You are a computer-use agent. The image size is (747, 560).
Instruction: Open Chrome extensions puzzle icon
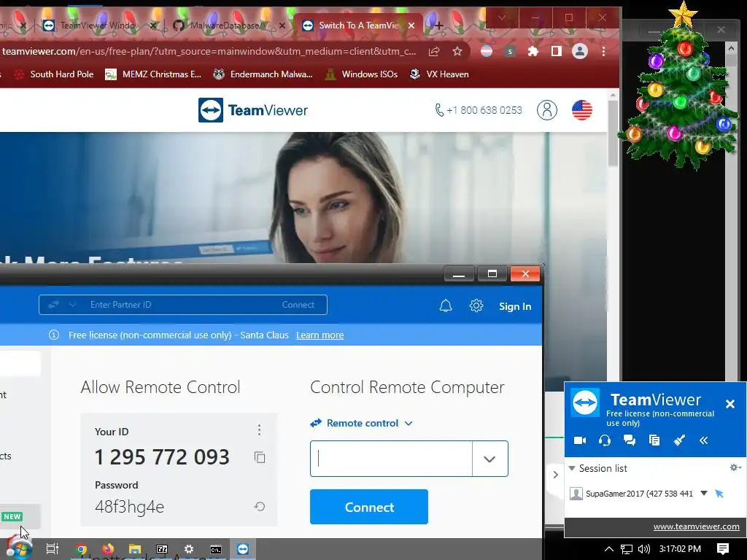pos(533,52)
